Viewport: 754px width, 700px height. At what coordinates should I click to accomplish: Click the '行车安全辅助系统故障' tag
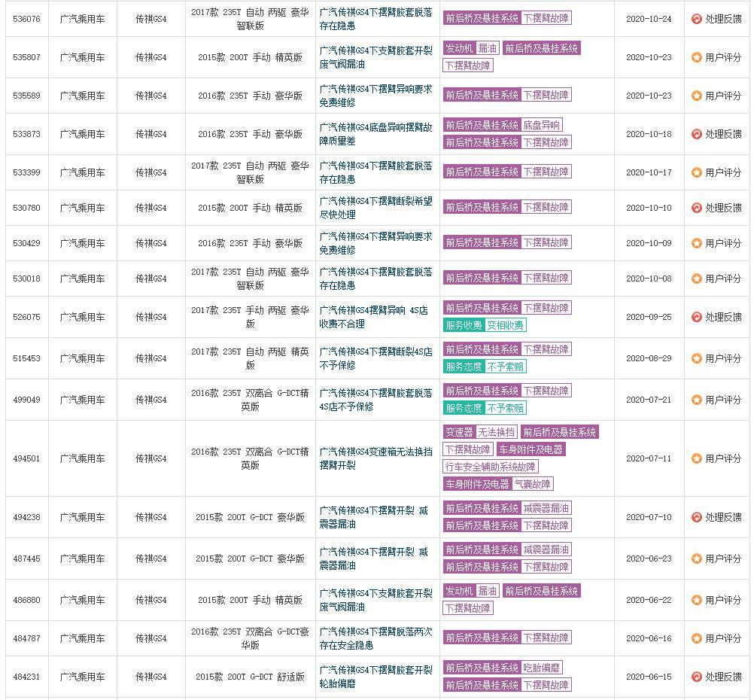(491, 467)
